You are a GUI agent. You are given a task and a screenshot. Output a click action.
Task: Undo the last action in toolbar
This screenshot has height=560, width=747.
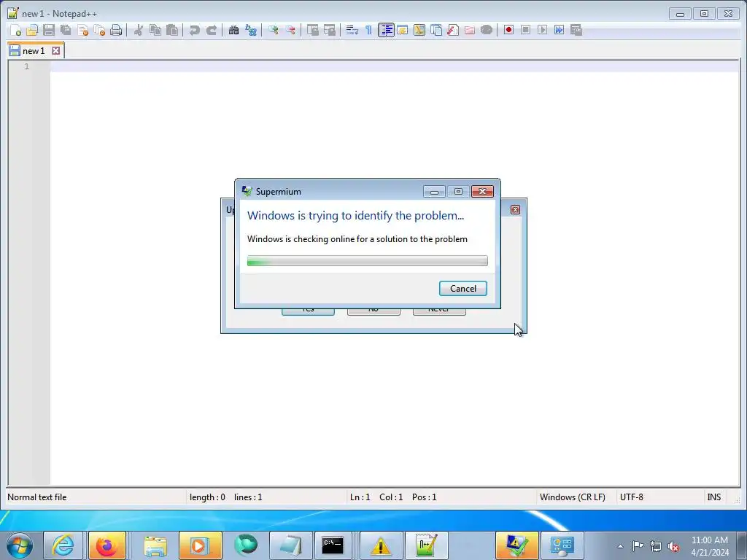(194, 30)
